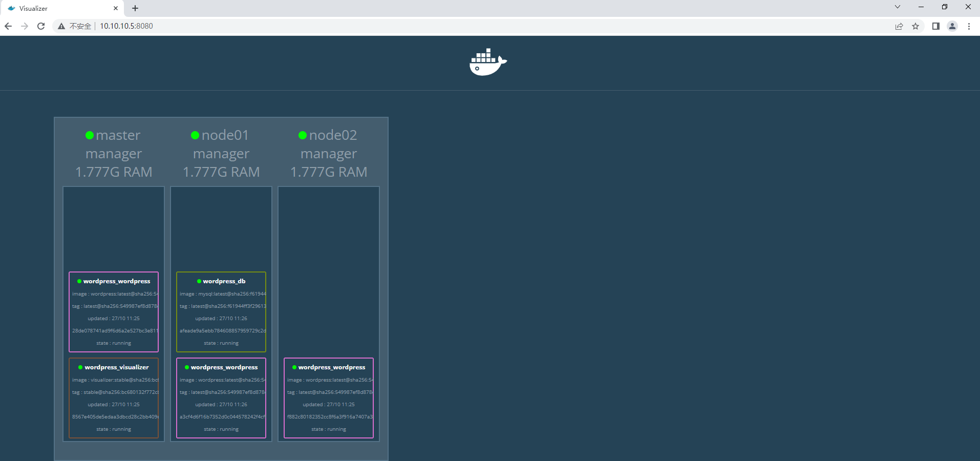Click the master node name heading

tap(118, 135)
